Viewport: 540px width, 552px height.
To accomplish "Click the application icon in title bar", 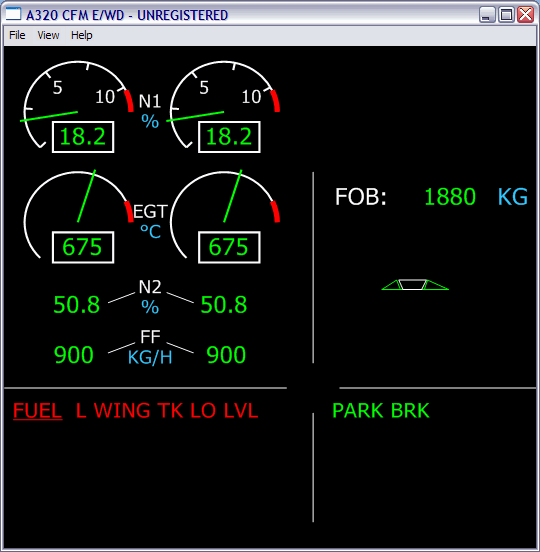I will pyautogui.click(x=13, y=14).
